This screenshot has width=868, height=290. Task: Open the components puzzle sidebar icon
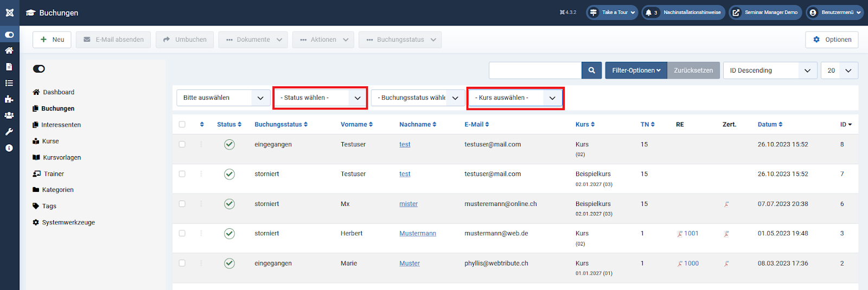(x=9, y=99)
